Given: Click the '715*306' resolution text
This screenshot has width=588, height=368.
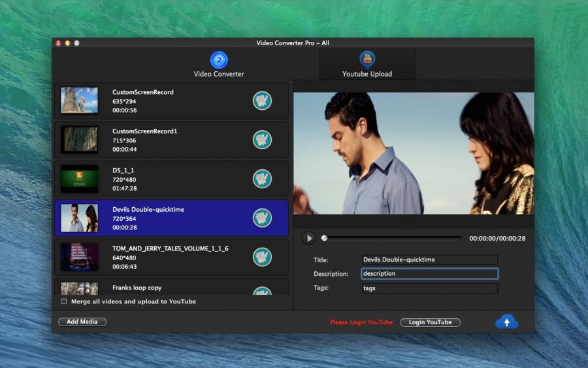Looking at the screenshot, I should tap(124, 141).
